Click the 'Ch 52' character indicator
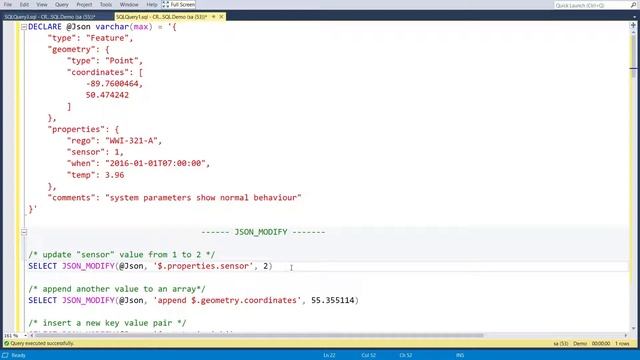The height and width of the screenshot is (360, 640). (405, 355)
